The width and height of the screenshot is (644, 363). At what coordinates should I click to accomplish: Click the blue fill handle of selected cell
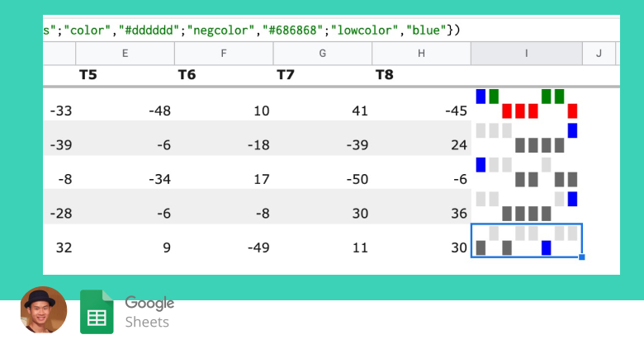point(581,257)
